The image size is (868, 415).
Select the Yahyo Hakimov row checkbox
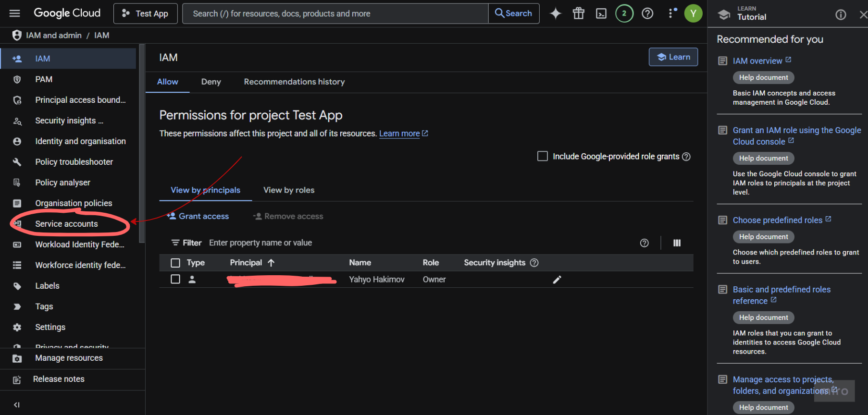tap(175, 279)
